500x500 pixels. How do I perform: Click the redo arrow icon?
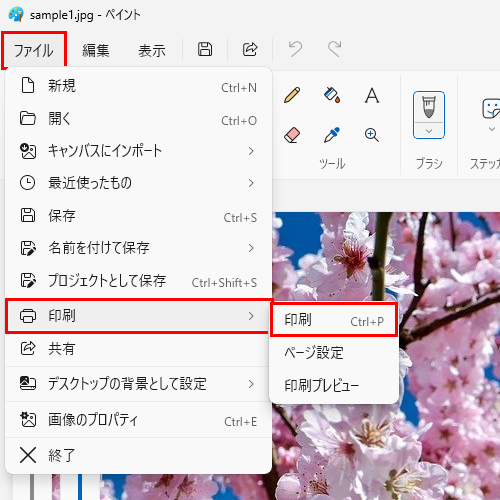(x=334, y=49)
